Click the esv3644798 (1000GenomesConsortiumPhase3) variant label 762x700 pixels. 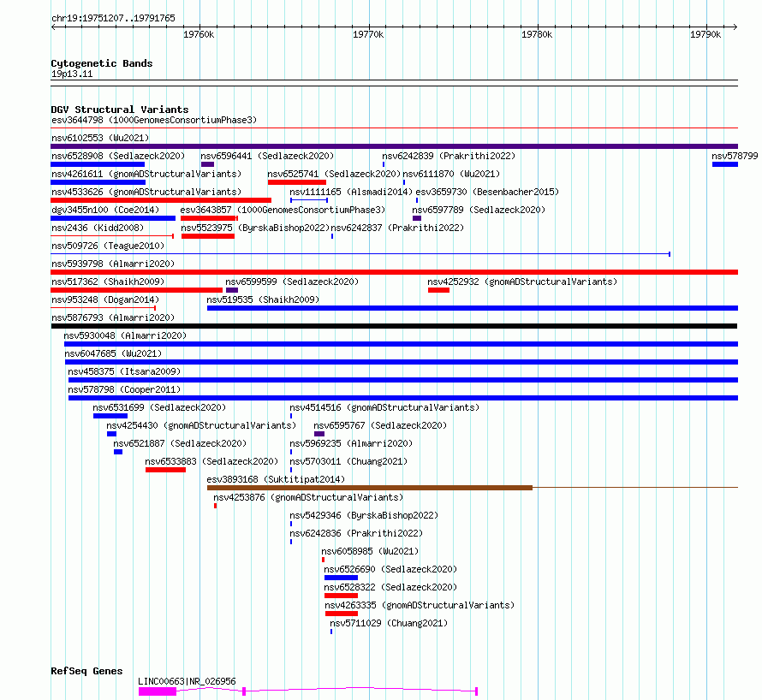click(x=154, y=120)
